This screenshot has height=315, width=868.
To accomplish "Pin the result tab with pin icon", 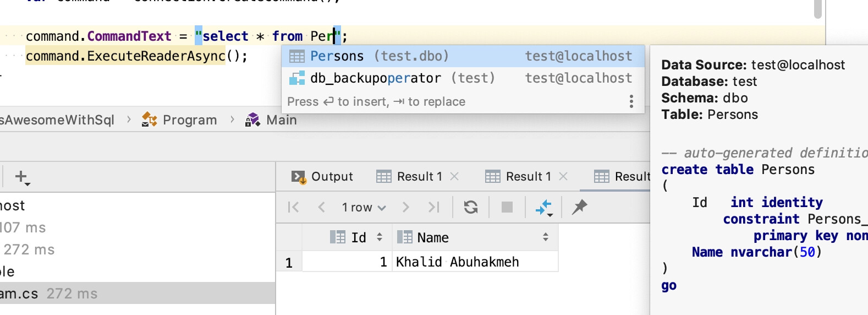I will [x=579, y=207].
